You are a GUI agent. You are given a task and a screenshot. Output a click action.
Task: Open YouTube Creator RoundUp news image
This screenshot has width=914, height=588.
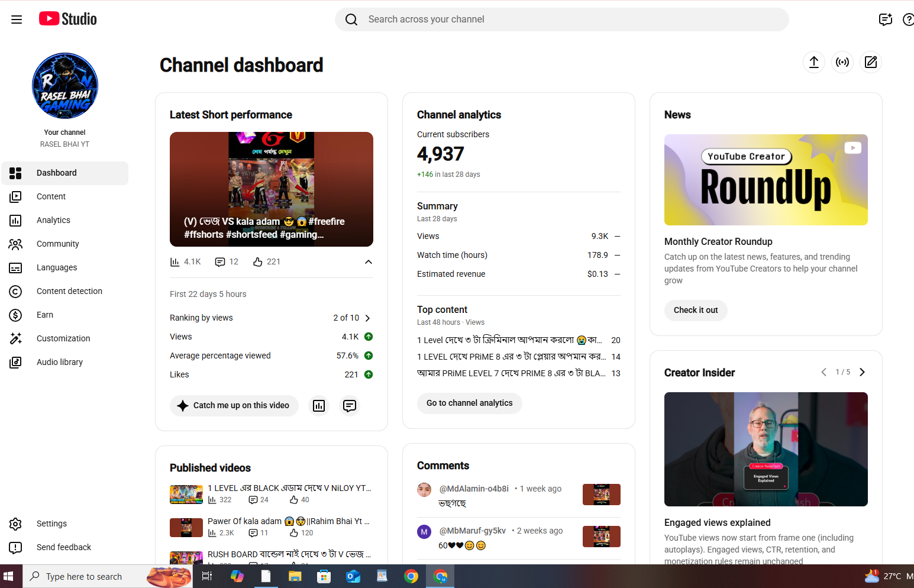766,180
